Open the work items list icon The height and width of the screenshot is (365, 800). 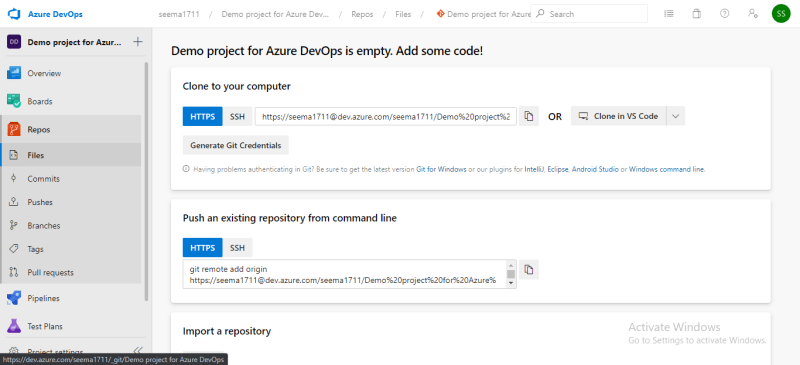(x=669, y=14)
